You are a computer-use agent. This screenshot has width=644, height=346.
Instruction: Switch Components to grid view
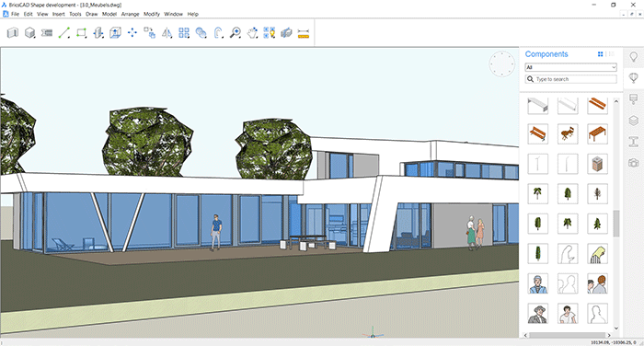click(x=601, y=54)
